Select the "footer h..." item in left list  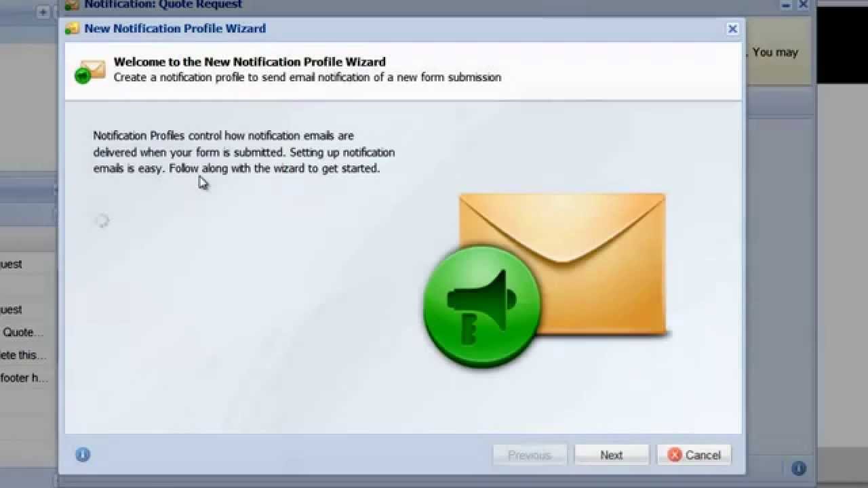pos(24,378)
